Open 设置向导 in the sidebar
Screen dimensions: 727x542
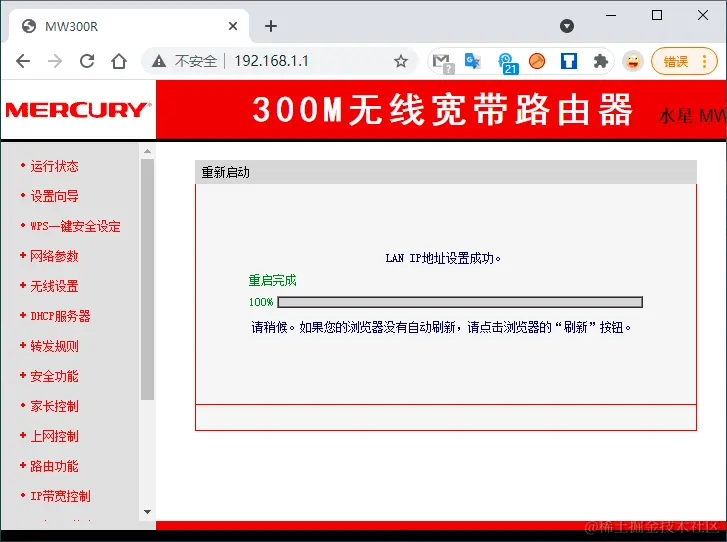point(54,196)
